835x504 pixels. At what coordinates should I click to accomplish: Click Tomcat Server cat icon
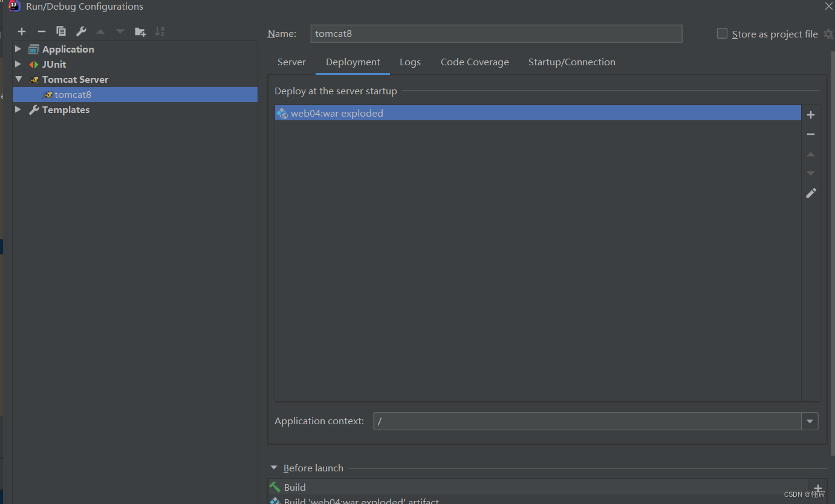click(x=34, y=79)
